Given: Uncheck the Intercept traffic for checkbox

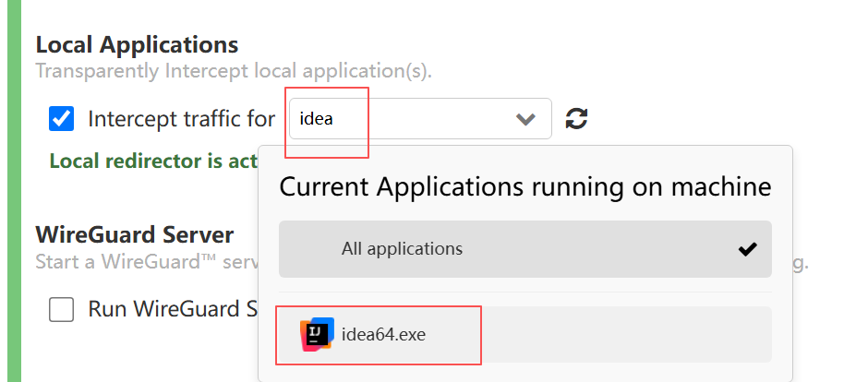Looking at the screenshot, I should tap(62, 119).
